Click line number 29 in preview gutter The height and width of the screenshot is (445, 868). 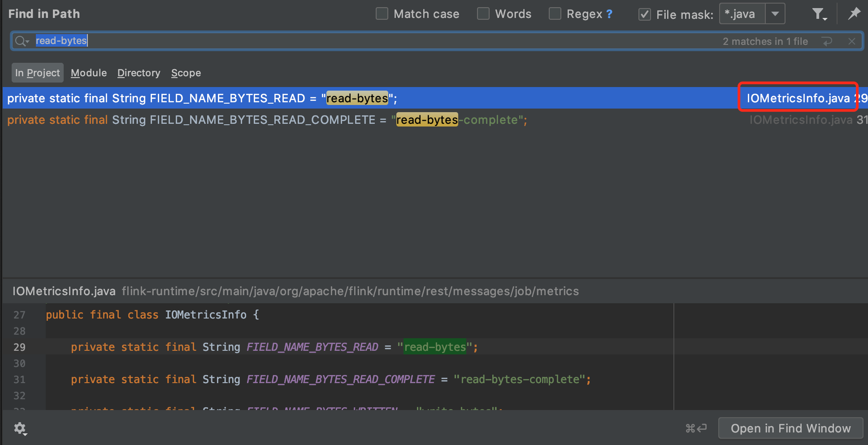(x=19, y=347)
